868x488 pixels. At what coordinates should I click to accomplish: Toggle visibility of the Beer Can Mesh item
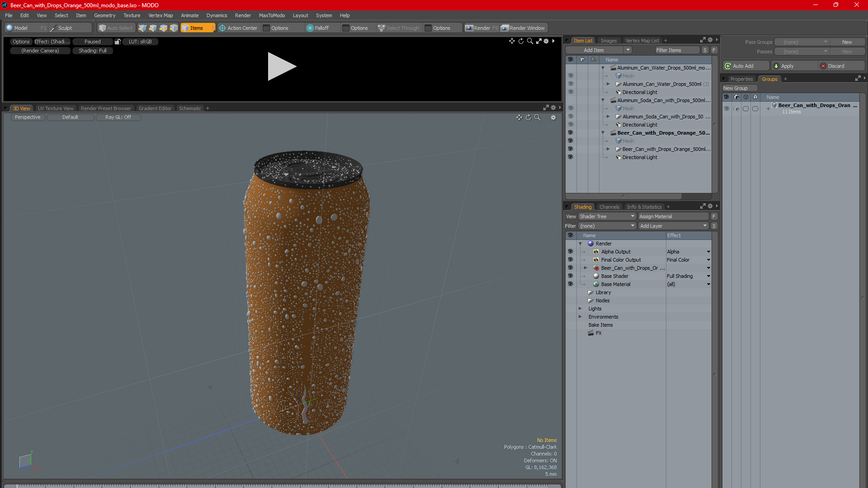(x=570, y=141)
